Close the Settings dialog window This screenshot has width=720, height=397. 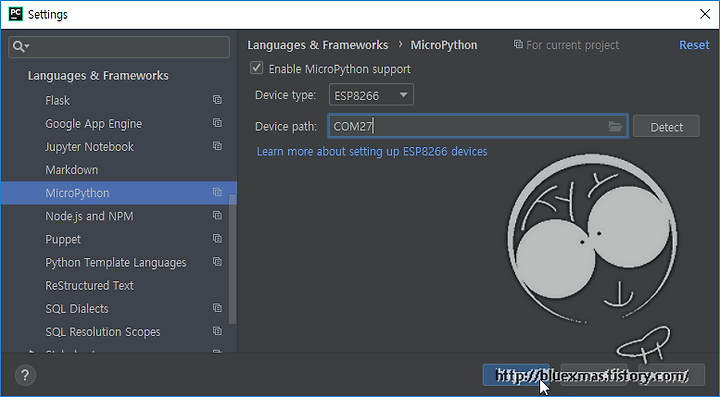click(705, 14)
